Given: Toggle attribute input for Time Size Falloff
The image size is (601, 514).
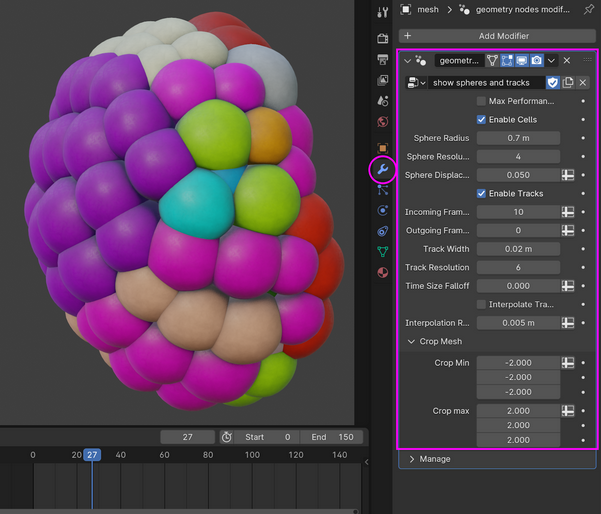Looking at the screenshot, I should [x=568, y=286].
